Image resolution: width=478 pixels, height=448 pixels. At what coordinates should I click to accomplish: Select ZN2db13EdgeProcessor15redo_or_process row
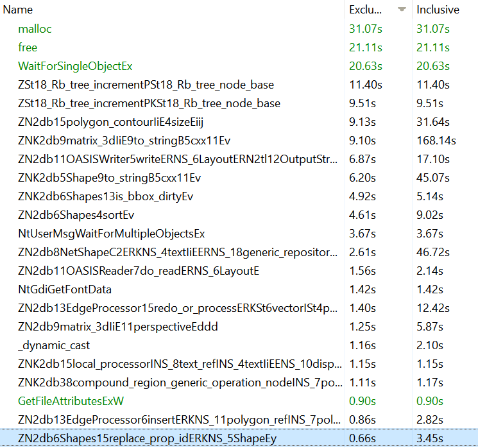click(x=239, y=308)
